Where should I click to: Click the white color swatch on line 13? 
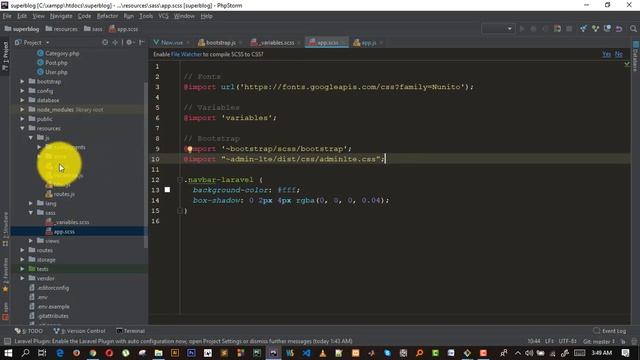(167, 190)
